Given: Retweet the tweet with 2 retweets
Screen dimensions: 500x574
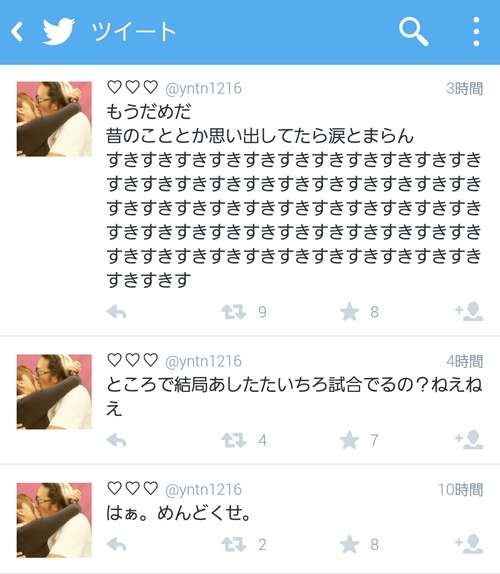Looking at the screenshot, I should (234, 544).
